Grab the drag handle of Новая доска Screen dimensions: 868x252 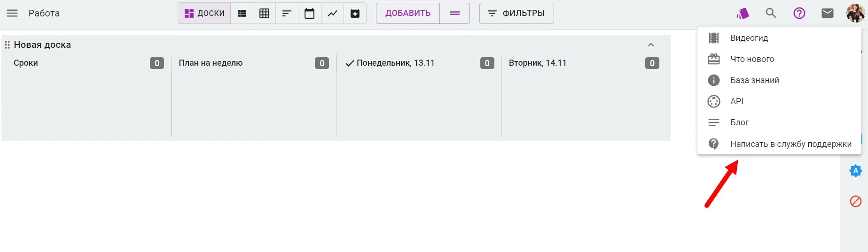coord(7,45)
